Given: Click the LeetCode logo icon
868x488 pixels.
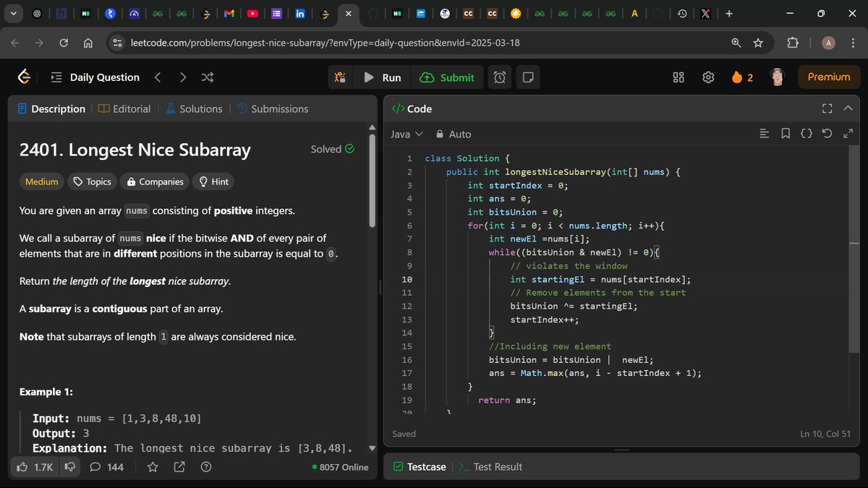Looking at the screenshot, I should (25, 77).
